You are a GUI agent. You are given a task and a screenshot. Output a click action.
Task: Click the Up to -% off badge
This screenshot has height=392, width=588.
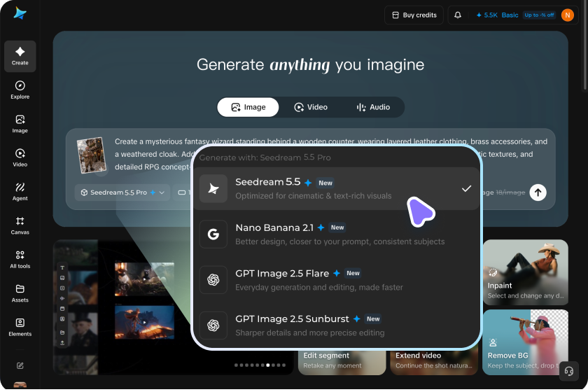click(539, 15)
